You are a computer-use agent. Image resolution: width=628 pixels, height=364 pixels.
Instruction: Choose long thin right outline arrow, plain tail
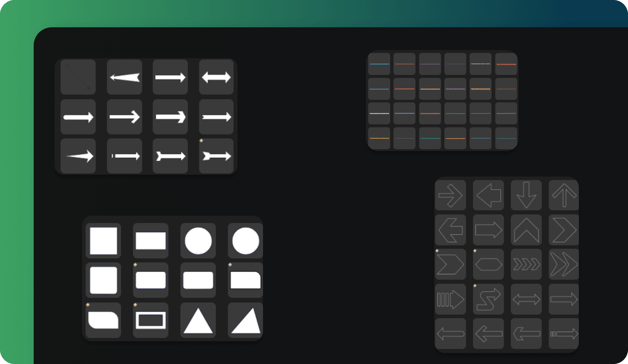564,299
